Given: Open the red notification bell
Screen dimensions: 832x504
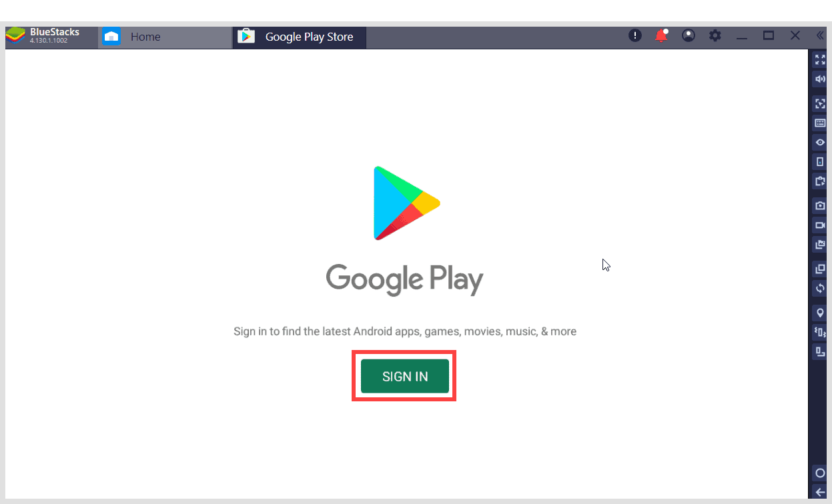Looking at the screenshot, I should tap(661, 36).
